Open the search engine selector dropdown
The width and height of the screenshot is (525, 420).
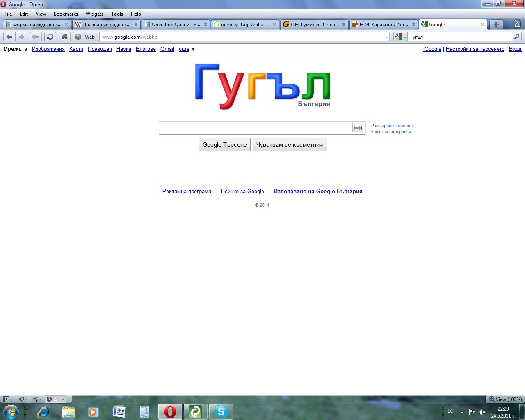[x=400, y=37]
